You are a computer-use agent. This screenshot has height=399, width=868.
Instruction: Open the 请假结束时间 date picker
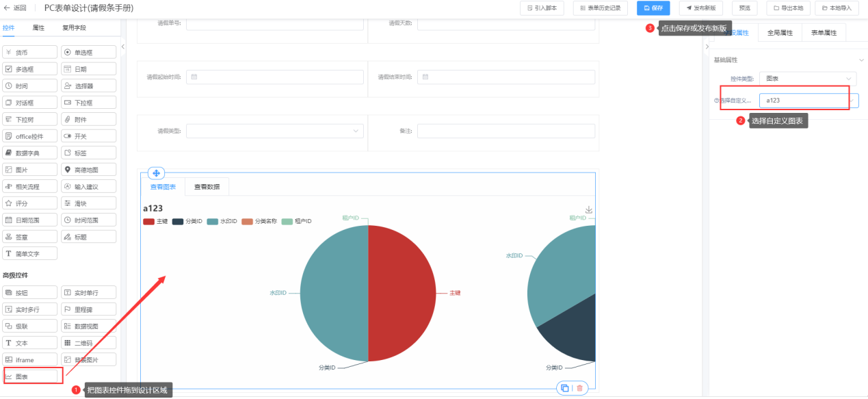click(505, 77)
